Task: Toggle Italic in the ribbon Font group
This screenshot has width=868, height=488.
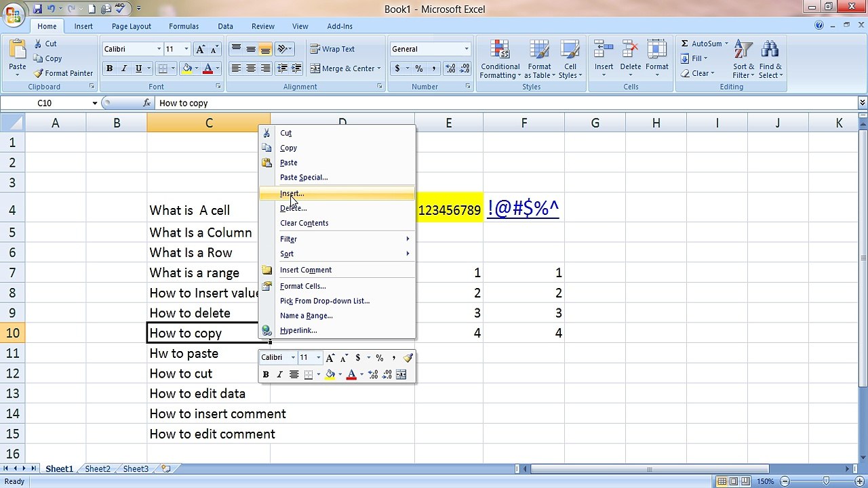Action: pos(123,68)
